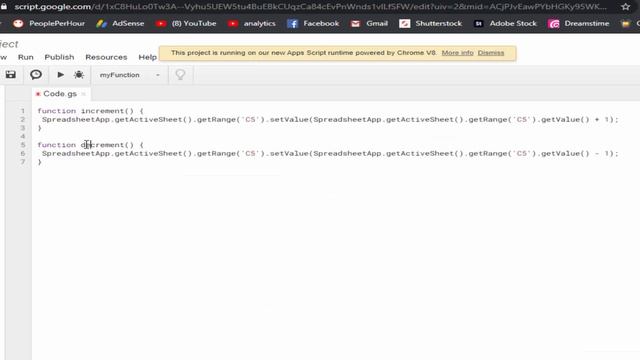Open the Help menu
Image resolution: width=640 pixels, height=360 pixels.
coord(147,57)
